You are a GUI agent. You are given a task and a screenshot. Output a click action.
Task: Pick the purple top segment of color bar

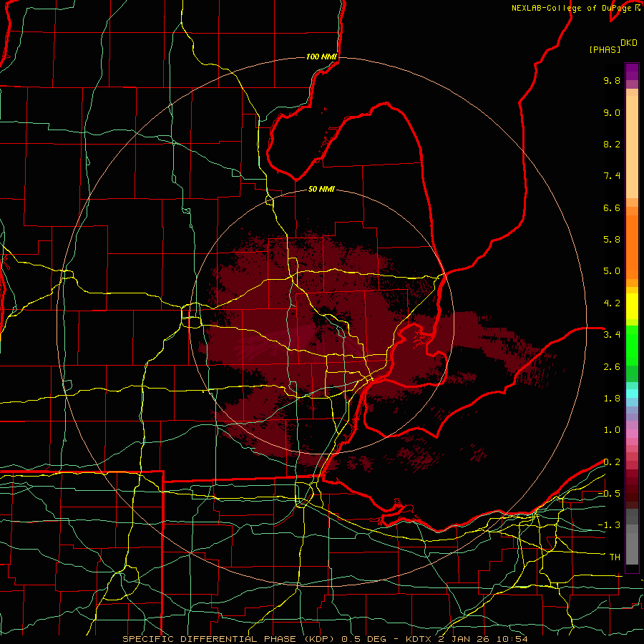point(632,72)
